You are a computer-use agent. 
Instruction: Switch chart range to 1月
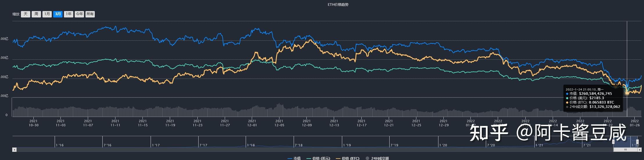[x=47, y=14]
